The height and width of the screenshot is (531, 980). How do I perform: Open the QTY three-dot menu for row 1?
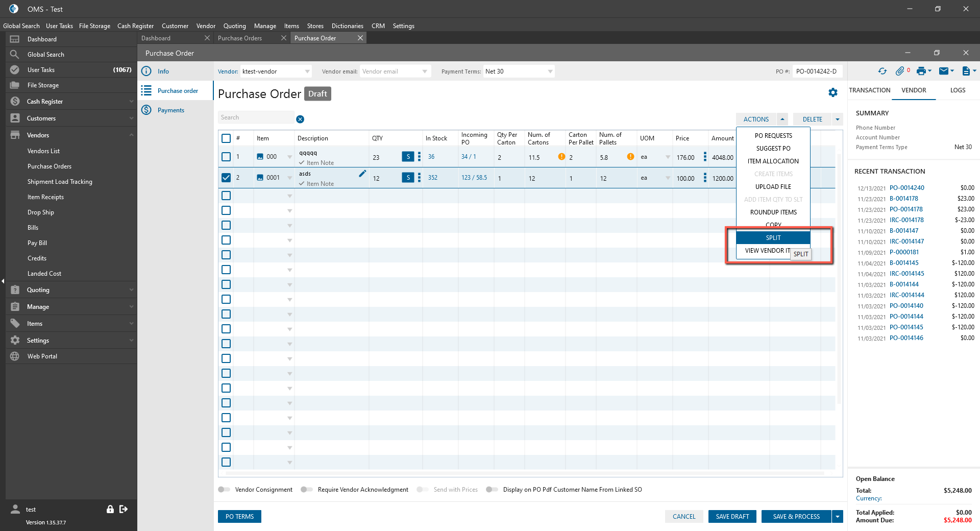pyautogui.click(x=419, y=157)
